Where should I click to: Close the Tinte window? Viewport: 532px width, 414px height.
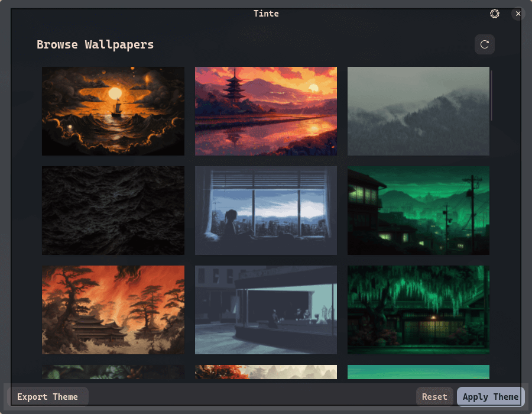pyautogui.click(x=518, y=14)
